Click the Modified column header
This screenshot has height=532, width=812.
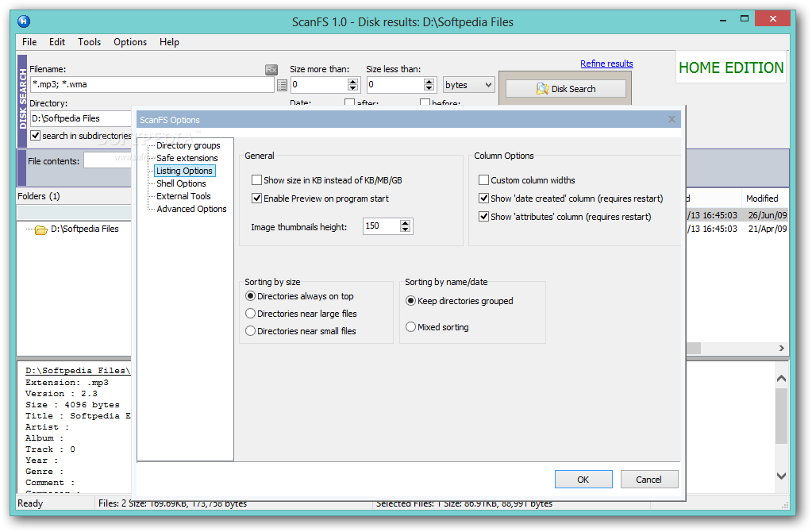[x=764, y=198]
